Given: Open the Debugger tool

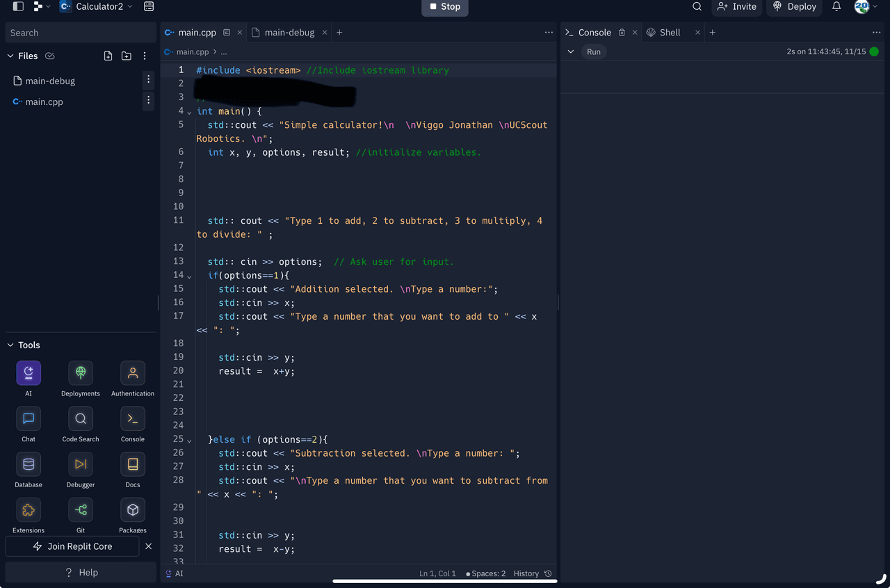Looking at the screenshot, I should click(81, 464).
